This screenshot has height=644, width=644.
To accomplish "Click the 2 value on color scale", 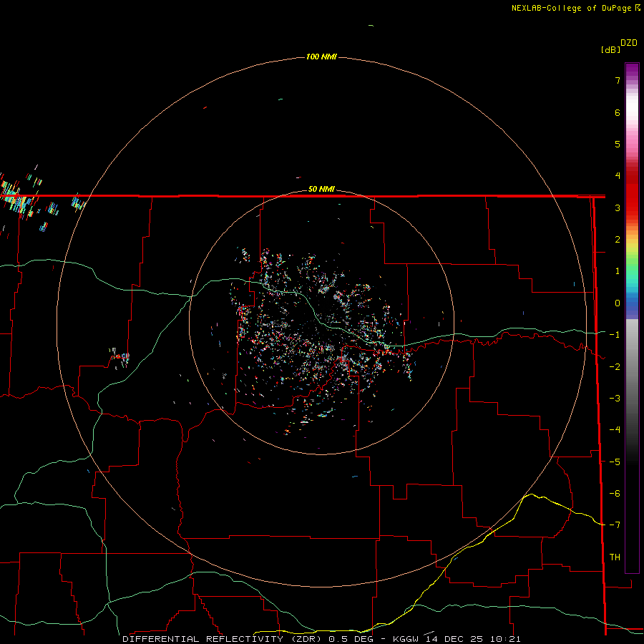I will tap(618, 240).
